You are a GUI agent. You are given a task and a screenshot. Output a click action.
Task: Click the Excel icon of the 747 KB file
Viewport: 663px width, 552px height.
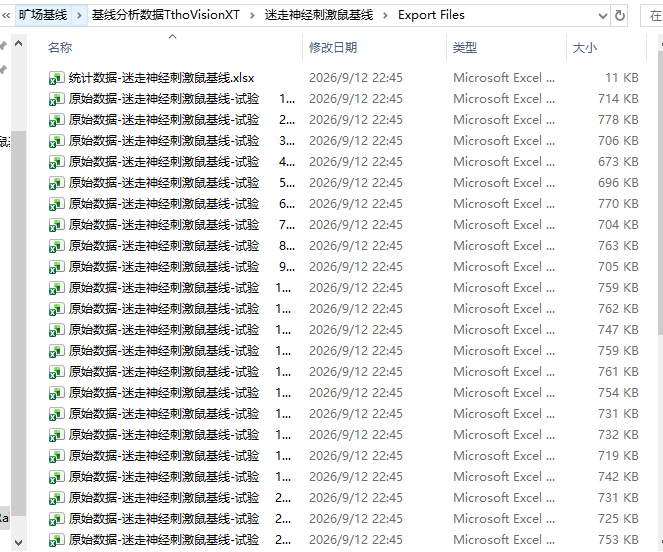tap(56, 330)
